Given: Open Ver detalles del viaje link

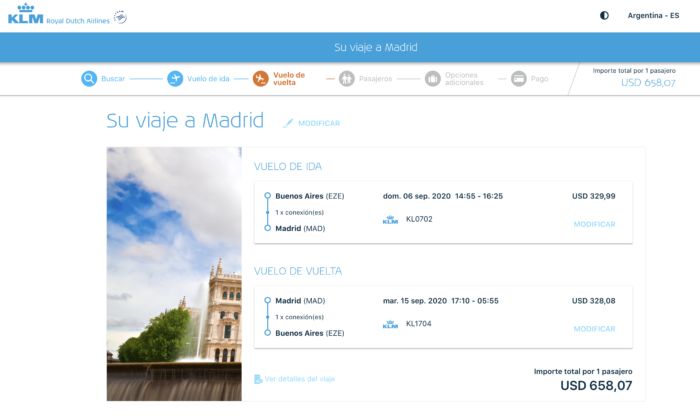Looking at the screenshot, I should point(300,379).
